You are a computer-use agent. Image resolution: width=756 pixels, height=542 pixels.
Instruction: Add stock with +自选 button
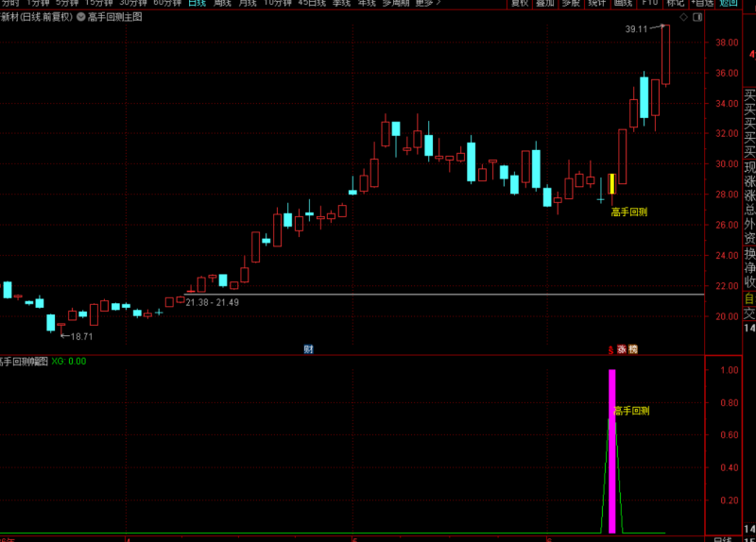702,3
